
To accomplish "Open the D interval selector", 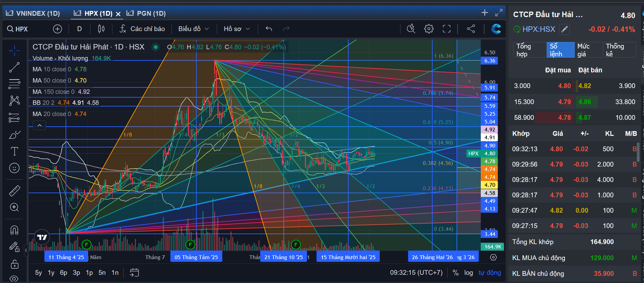I will [x=80, y=29].
